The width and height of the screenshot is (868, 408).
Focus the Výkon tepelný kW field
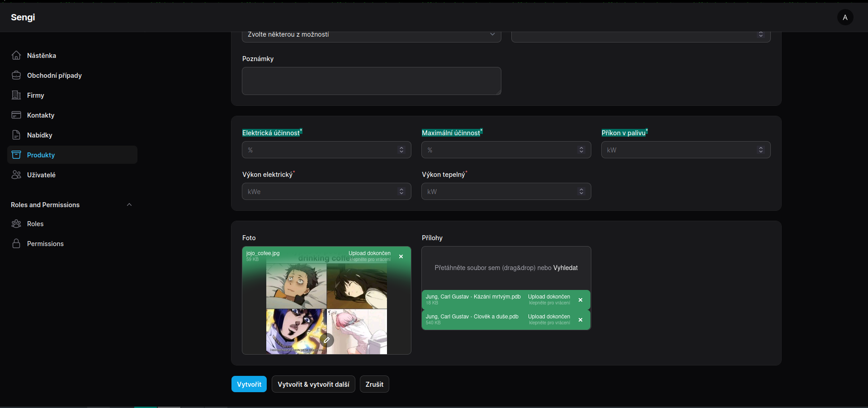506,191
